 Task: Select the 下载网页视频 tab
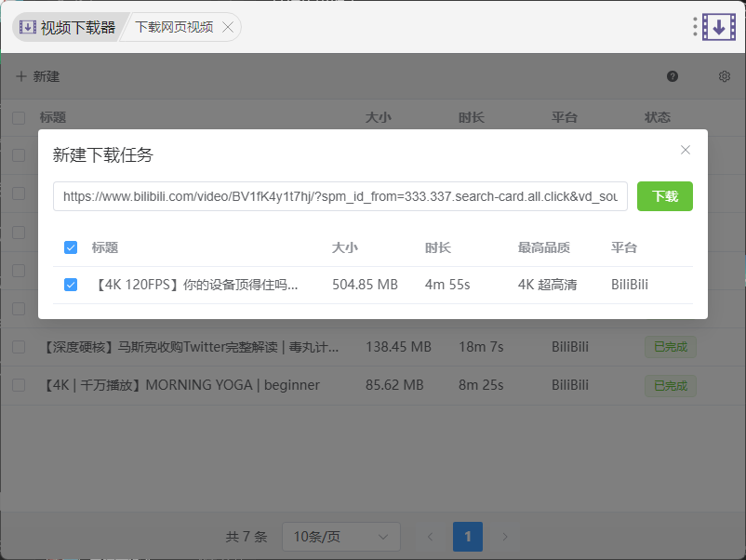pos(174,27)
